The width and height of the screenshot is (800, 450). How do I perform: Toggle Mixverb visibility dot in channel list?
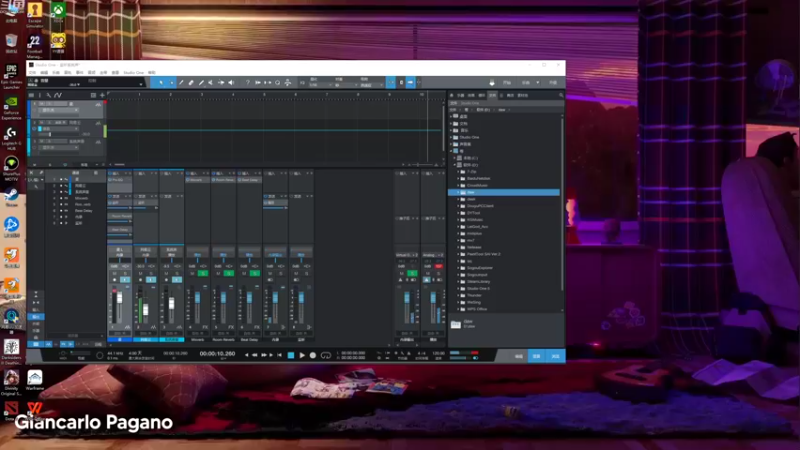[61, 198]
